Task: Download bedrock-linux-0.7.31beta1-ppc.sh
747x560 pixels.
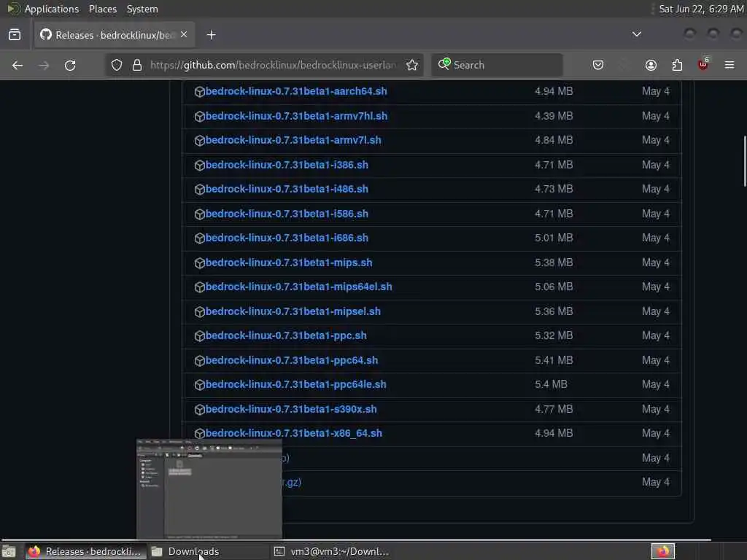Action: 286,335
